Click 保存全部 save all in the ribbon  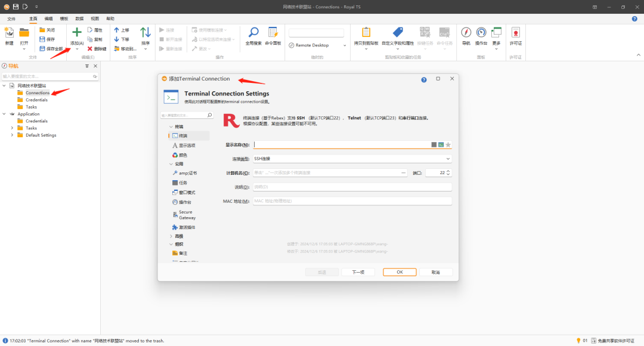tap(51, 49)
